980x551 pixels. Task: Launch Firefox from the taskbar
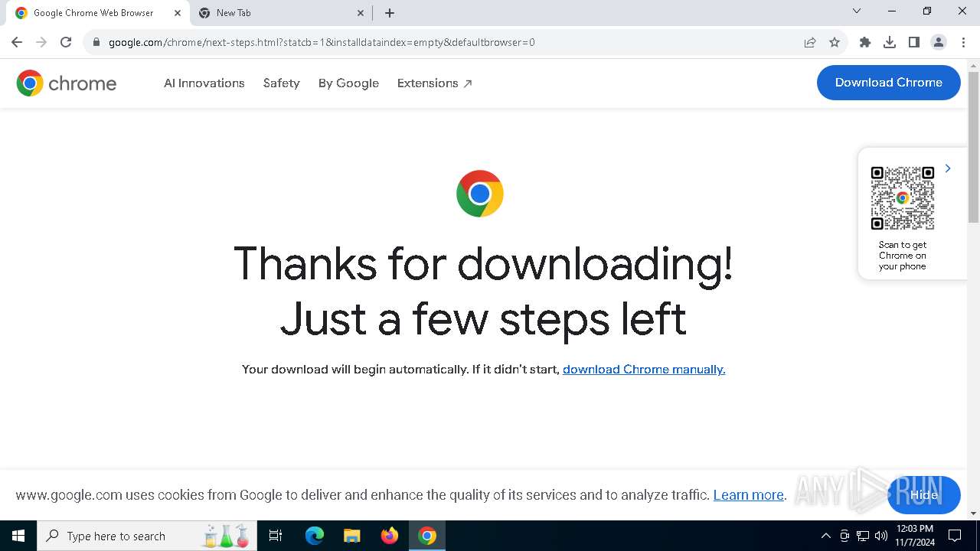(x=390, y=536)
